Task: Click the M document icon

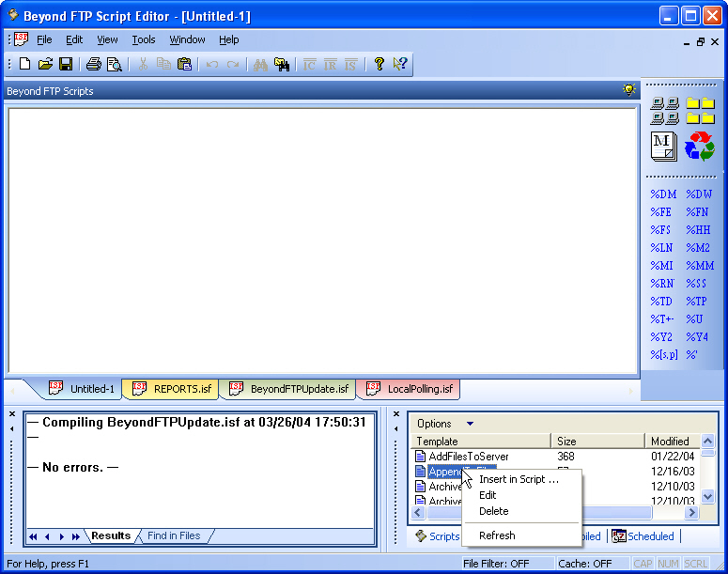Action: point(664,147)
